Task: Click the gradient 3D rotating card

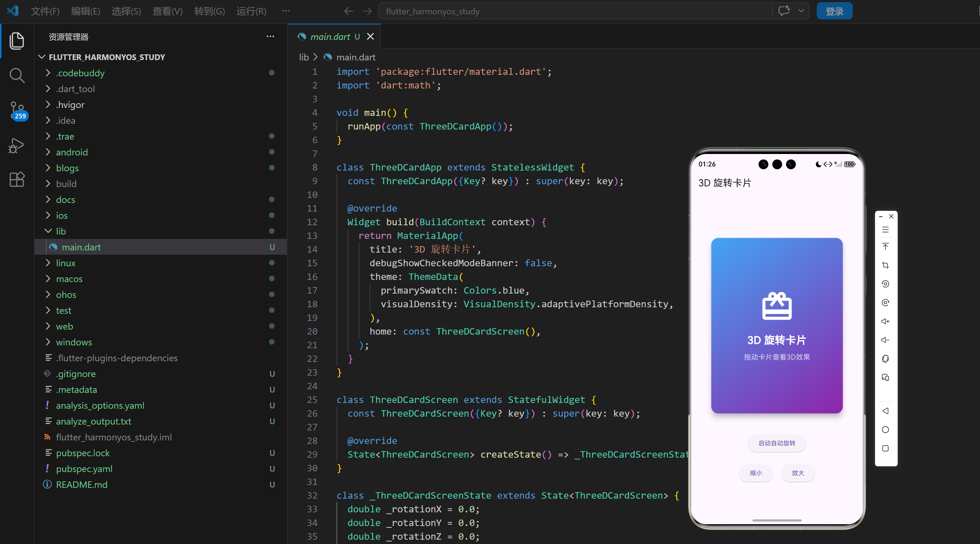Action: coord(777,326)
